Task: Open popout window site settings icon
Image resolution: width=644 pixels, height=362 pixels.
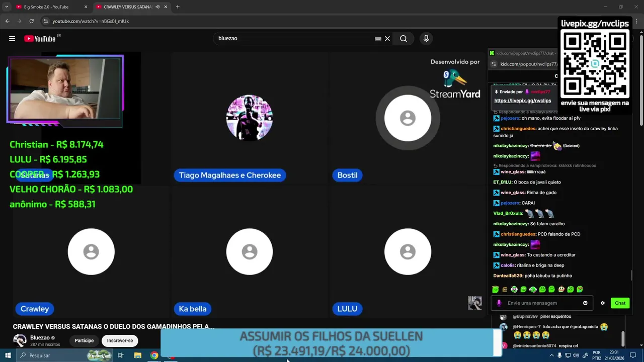Action: (494, 64)
